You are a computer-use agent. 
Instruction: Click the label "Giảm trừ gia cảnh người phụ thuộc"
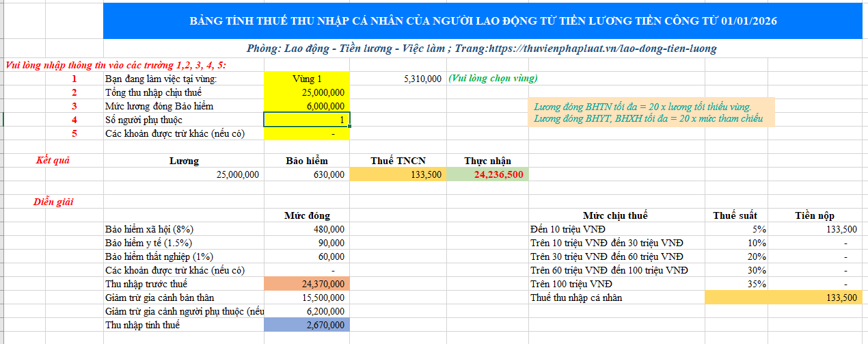coord(184,311)
